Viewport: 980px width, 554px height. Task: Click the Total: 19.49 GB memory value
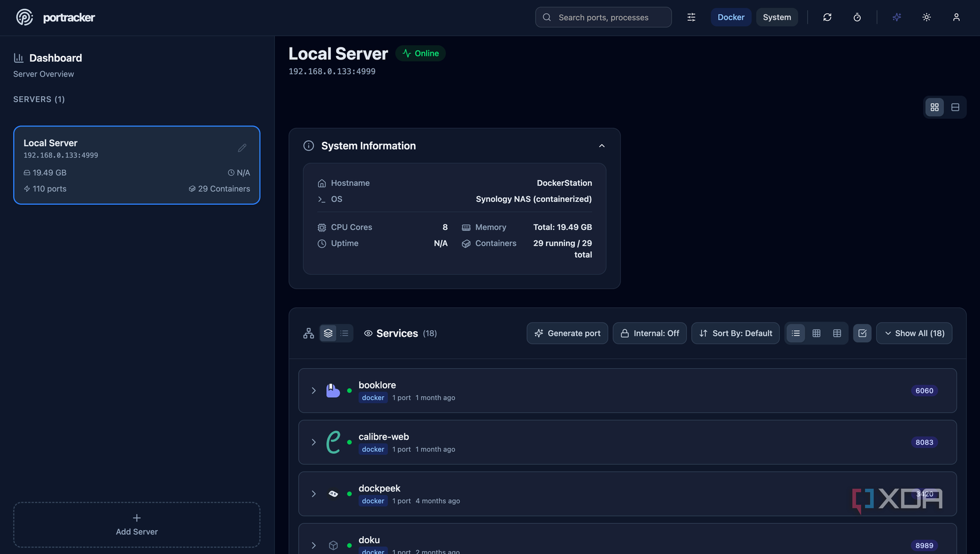pyautogui.click(x=562, y=227)
